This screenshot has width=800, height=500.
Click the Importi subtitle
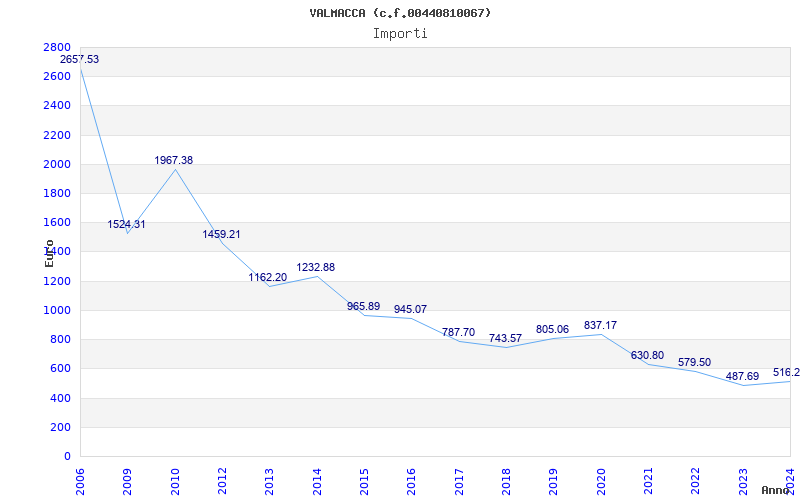pyautogui.click(x=400, y=34)
